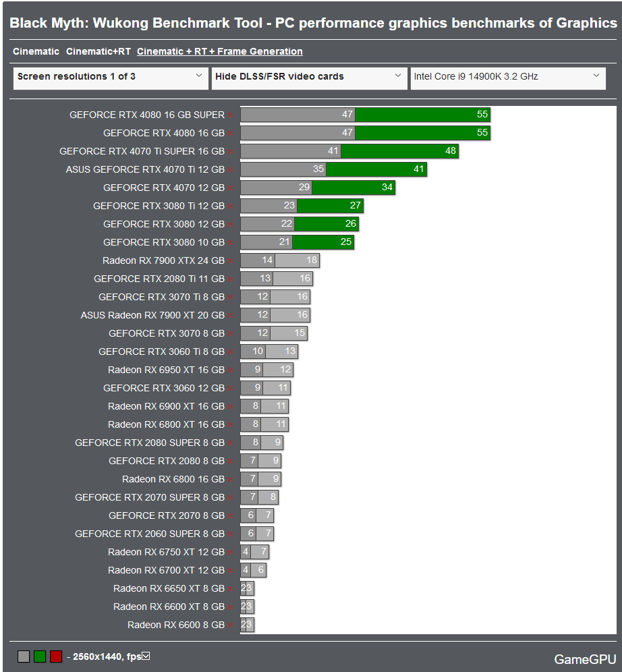Screen dimensions: 622x672
Task: Click red X beside GEFORCE RTX 2070 SUPER 8 GB
Action: click(x=231, y=498)
